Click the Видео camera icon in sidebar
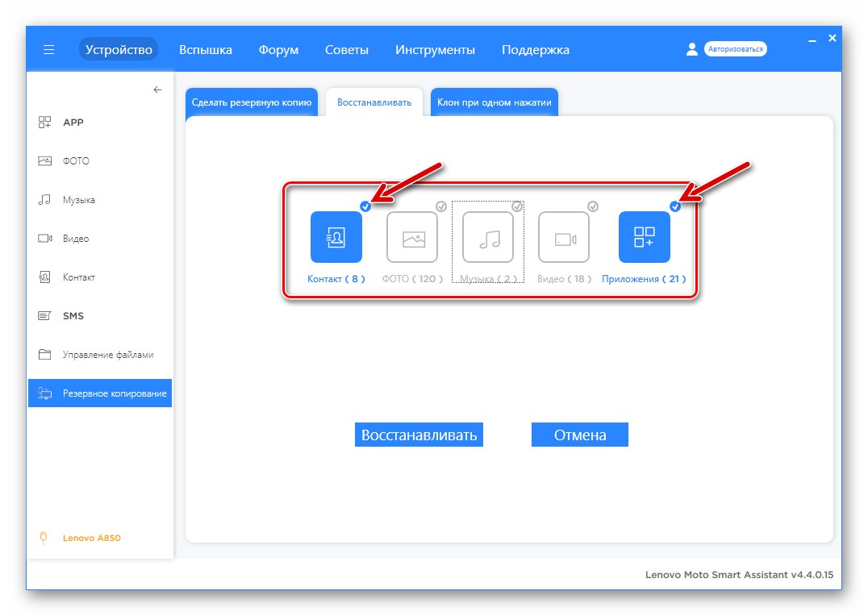 coord(45,239)
